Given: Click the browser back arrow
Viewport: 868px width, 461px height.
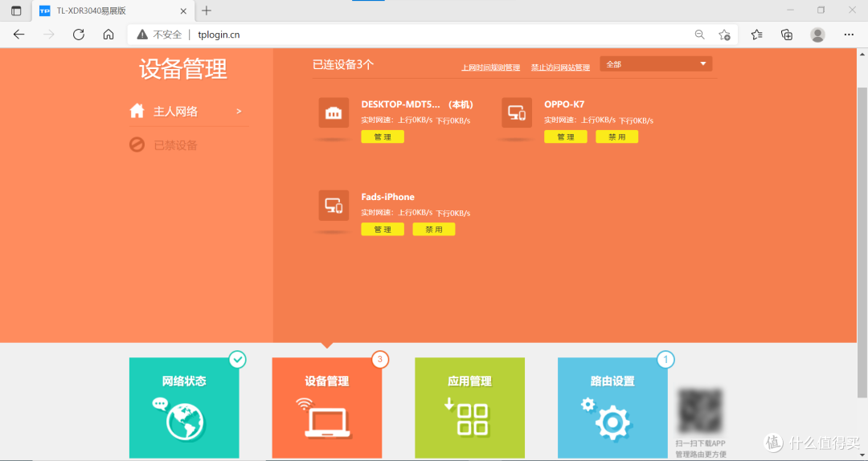Looking at the screenshot, I should (x=18, y=35).
